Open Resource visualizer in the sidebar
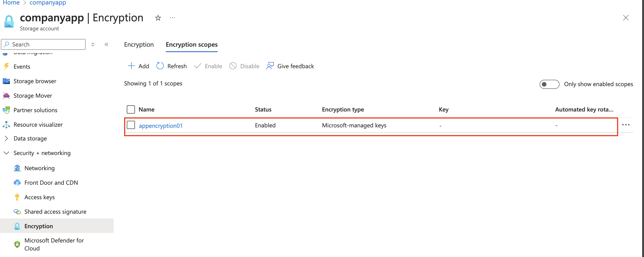644x257 pixels. pos(38,125)
